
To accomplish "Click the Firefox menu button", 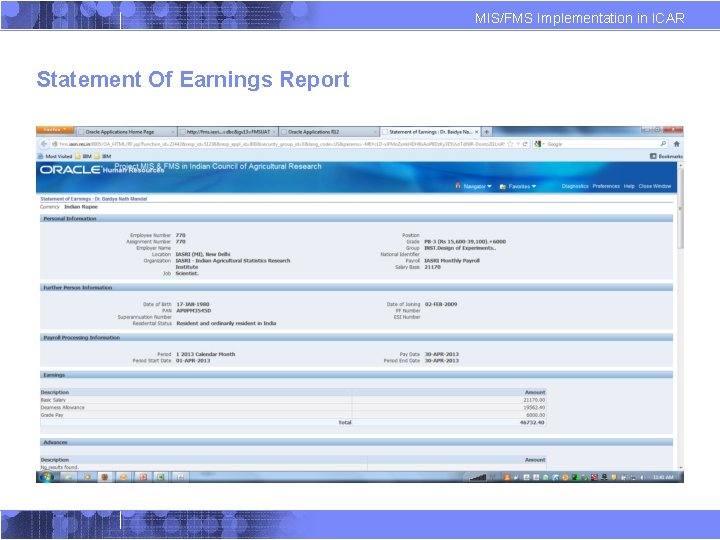I will point(55,130).
